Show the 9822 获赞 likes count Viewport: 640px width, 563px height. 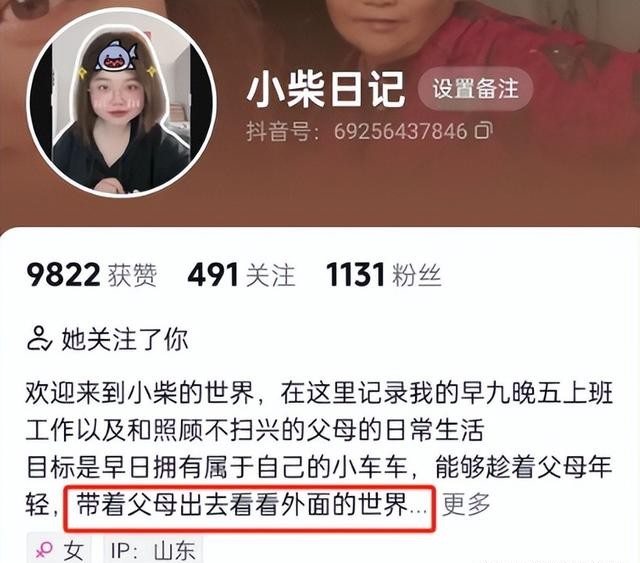click(x=91, y=274)
